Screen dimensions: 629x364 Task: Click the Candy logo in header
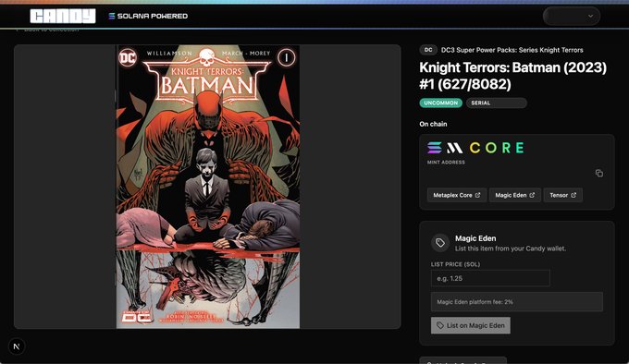click(63, 16)
